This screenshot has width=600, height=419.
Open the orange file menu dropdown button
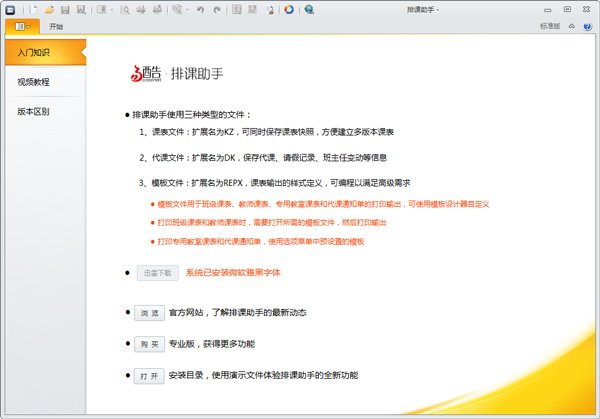pos(22,26)
